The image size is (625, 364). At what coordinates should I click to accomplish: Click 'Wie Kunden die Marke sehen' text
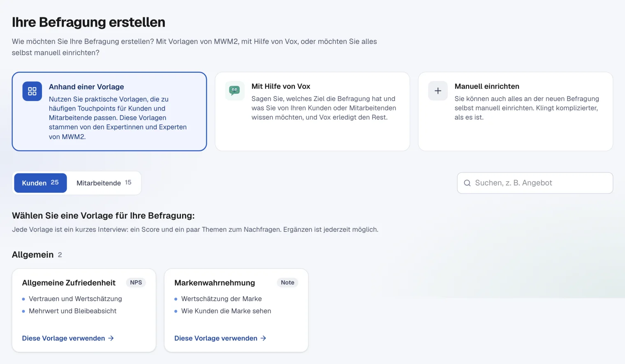pos(226,311)
